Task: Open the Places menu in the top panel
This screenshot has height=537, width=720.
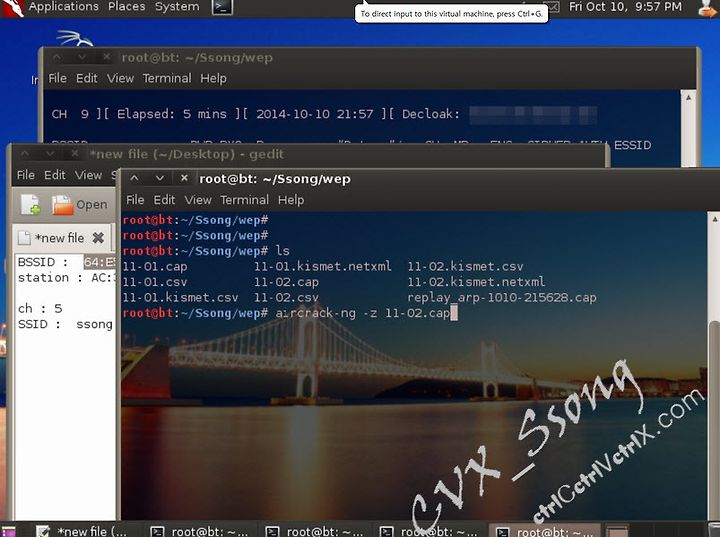Action: (126, 6)
